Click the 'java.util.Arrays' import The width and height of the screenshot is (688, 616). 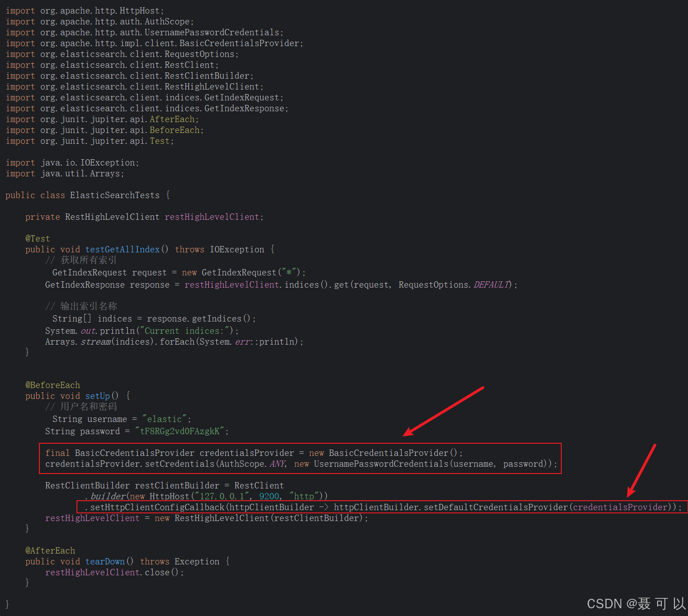point(65,174)
